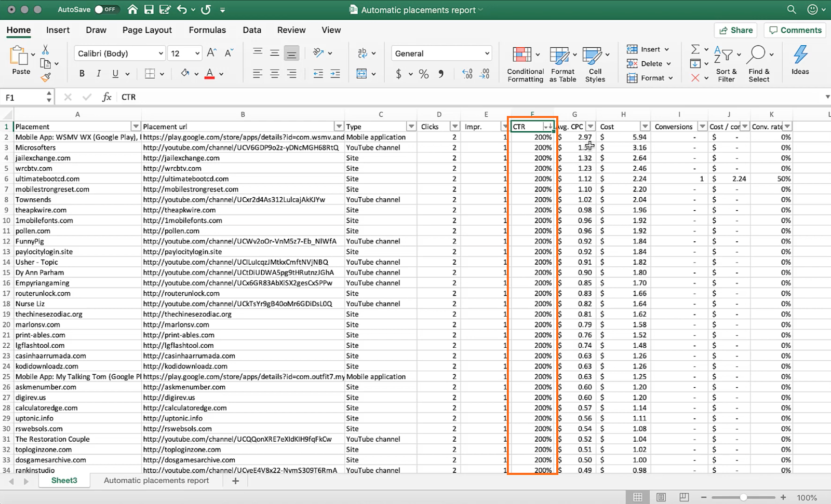The height and width of the screenshot is (504, 831).
Task: Toggle Italic text style
Action: pos(98,74)
